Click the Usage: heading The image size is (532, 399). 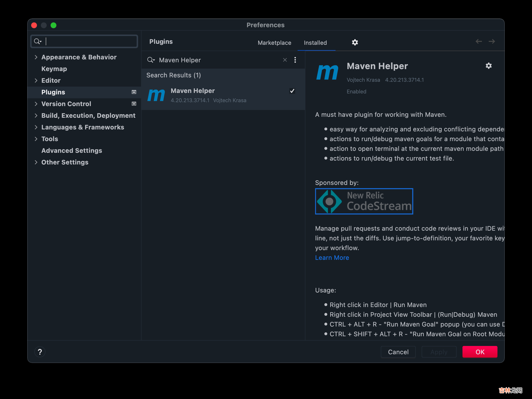tap(326, 290)
